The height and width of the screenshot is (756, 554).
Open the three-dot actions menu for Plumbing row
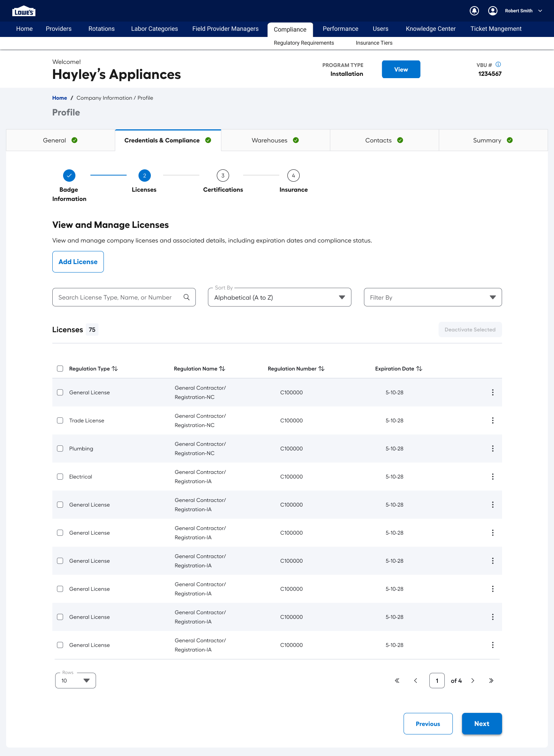[x=493, y=448]
